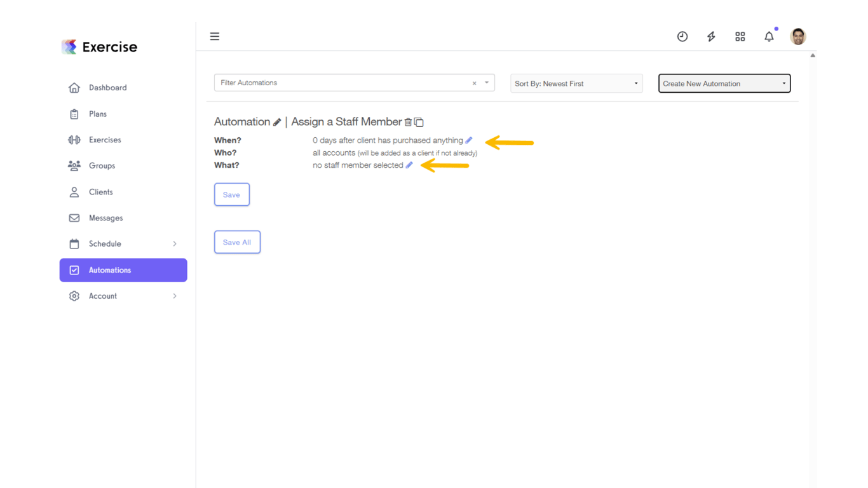
Task: Edit the When condition pencil icon
Action: 468,140
